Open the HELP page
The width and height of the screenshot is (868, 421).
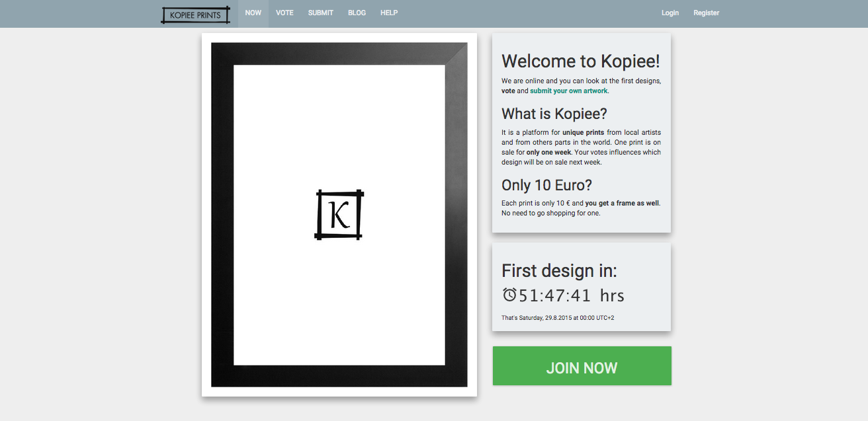pos(389,13)
